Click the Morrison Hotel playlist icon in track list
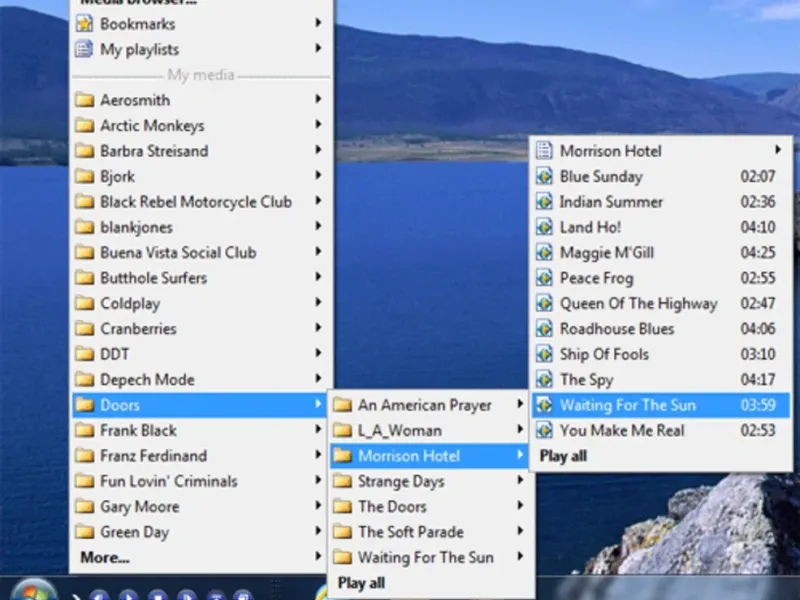Image resolution: width=800 pixels, height=600 pixels. [544, 151]
